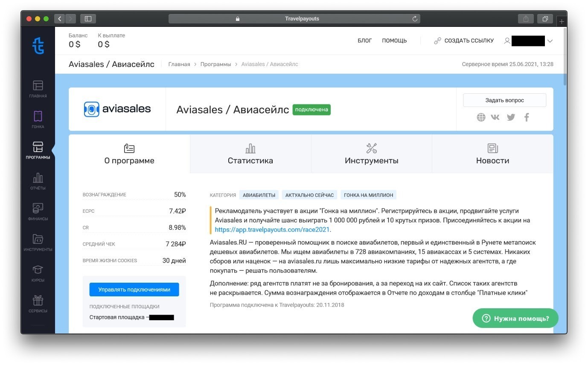Click the Задать вопрос button
The height and width of the screenshot is (365, 588).
click(505, 100)
